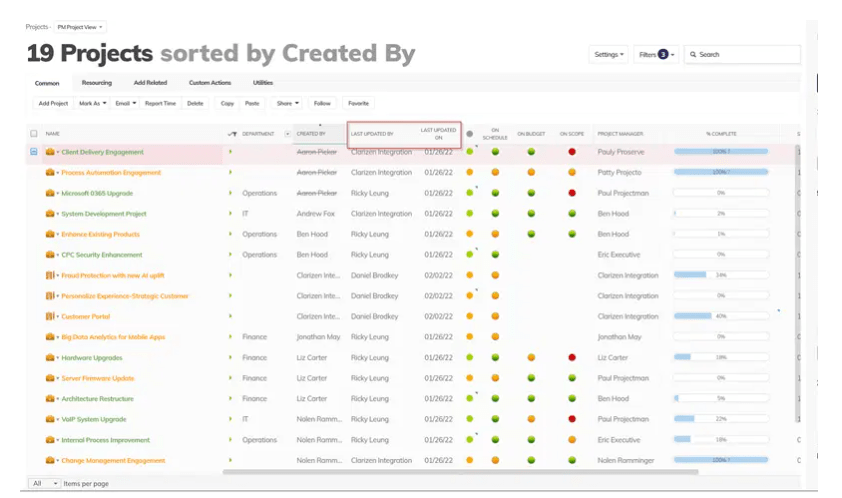Click program icon of Customer Portal row
This screenshot has height=498, width=842.
coord(50,316)
